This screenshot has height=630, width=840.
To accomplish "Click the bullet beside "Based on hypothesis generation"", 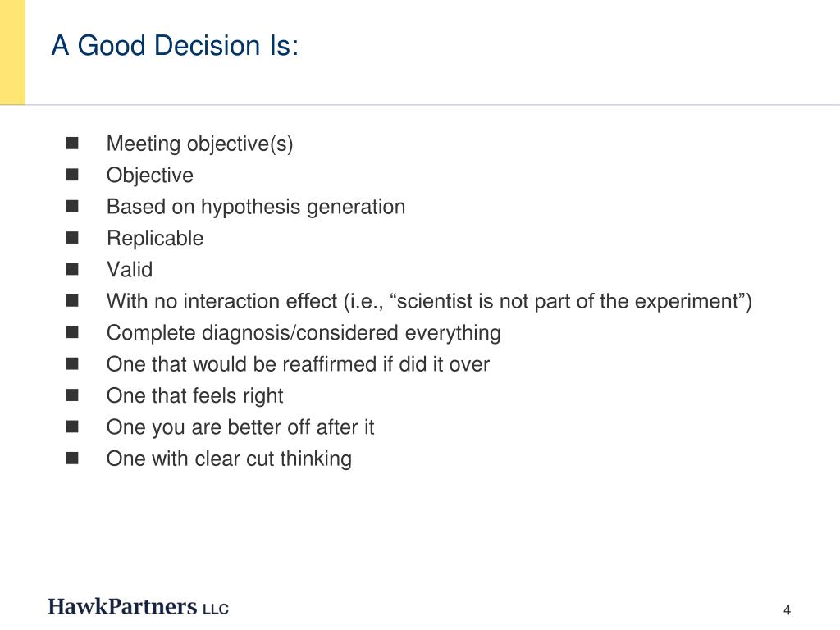I will pyautogui.click(x=72, y=206).
